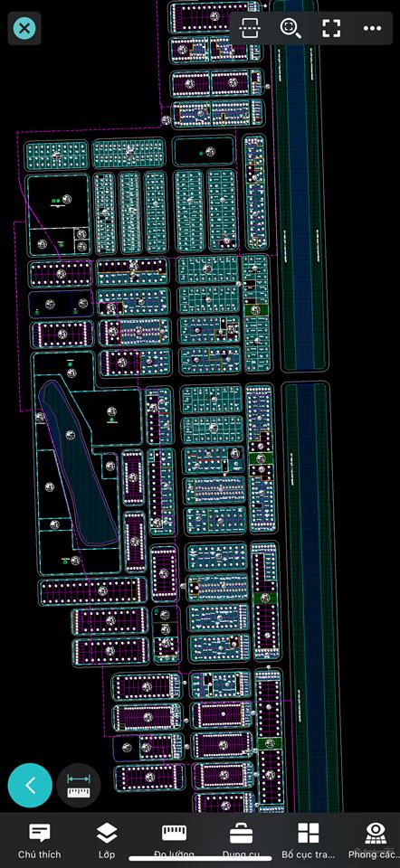Select the Phong cách style option
Image resolution: width=400 pixels, height=868 pixels.
coord(375,840)
